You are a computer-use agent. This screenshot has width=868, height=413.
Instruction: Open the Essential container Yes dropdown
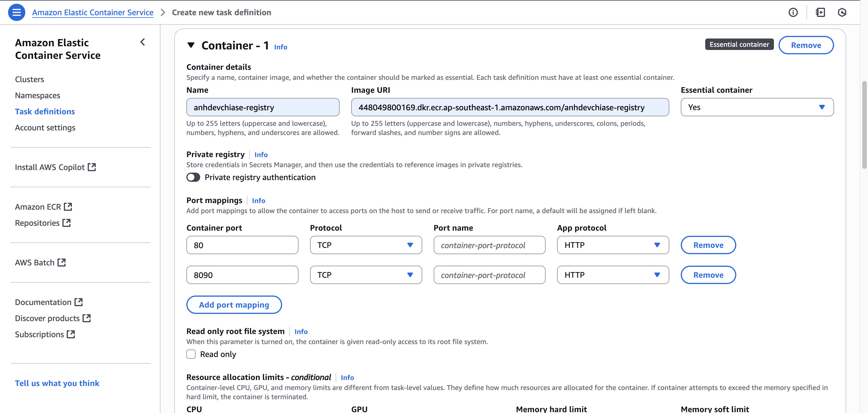pos(757,107)
